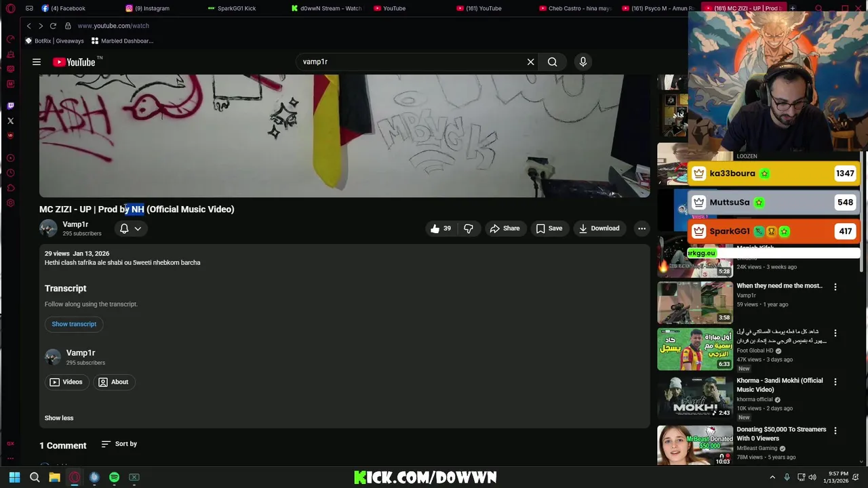The height and width of the screenshot is (488, 868).
Task: Open the X (Twitter) sidebar panel
Action: 10,121
